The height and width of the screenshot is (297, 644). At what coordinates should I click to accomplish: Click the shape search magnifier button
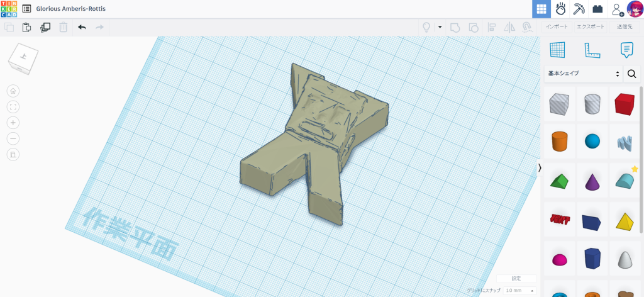click(631, 74)
